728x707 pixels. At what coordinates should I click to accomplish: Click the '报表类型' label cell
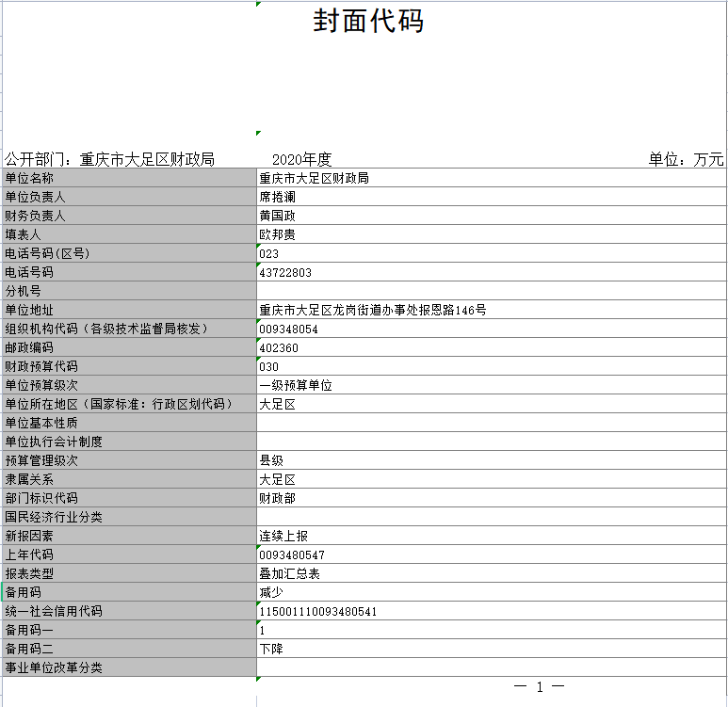(x=130, y=573)
